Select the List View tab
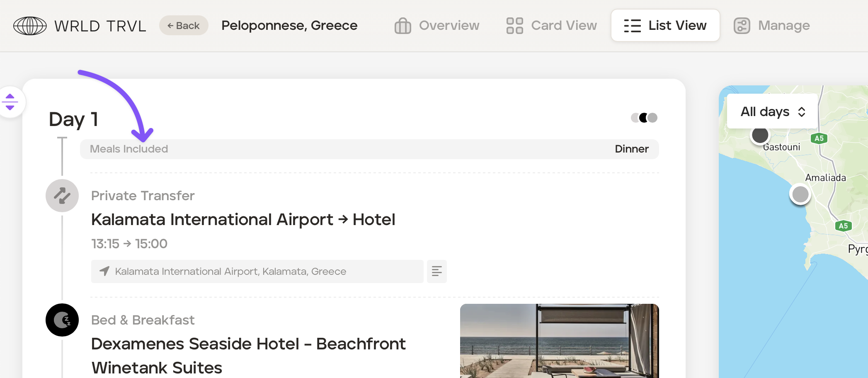Screen dimensions: 868x378 (x=665, y=26)
